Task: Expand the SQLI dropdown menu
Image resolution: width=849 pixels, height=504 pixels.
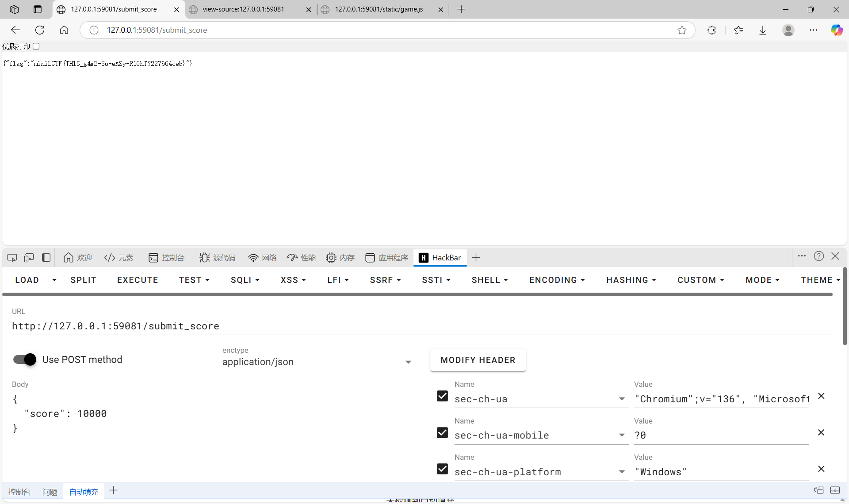Action: 245,280
